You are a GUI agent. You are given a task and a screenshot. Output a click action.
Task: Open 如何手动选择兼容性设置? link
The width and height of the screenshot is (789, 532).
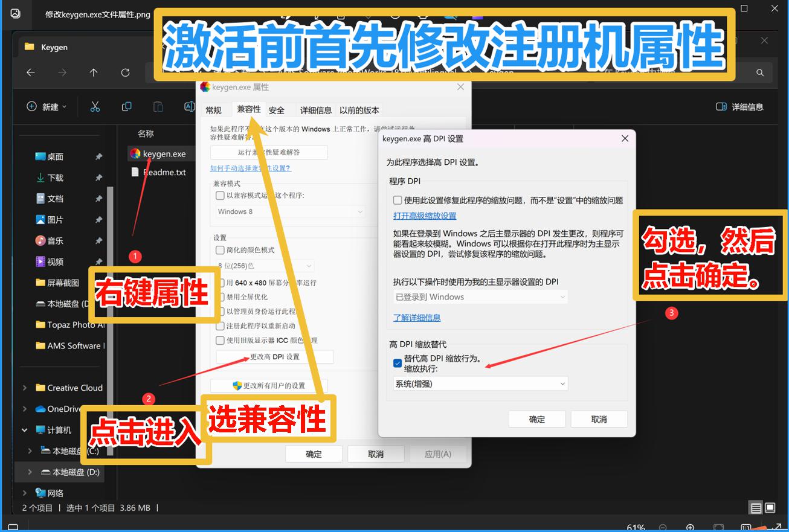point(251,168)
